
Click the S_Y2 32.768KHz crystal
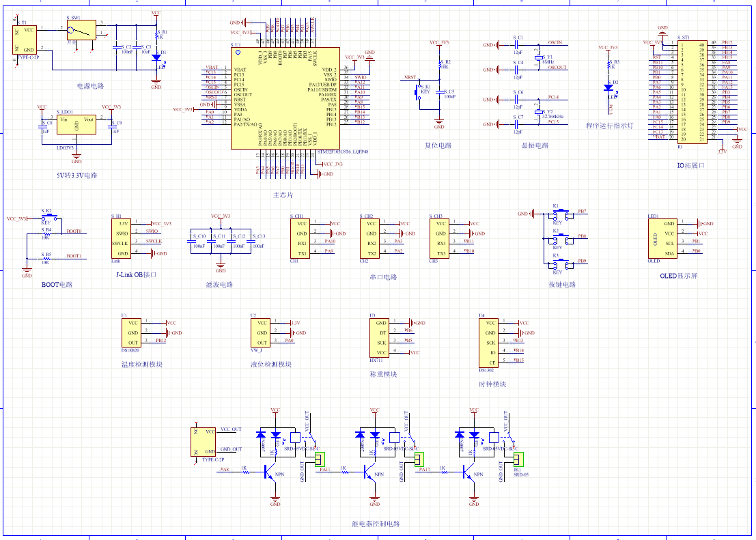(539, 113)
